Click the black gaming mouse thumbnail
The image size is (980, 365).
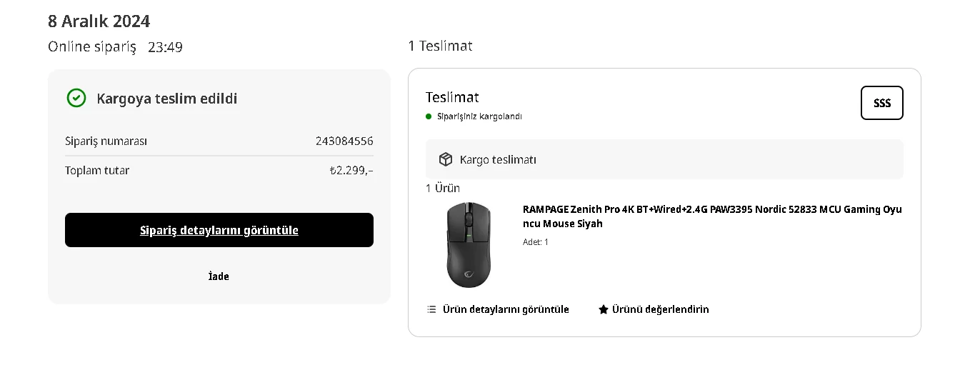click(469, 245)
